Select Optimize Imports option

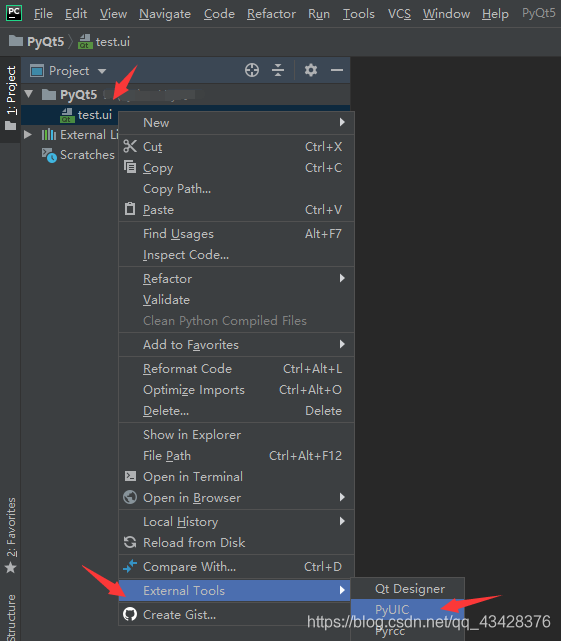pyautogui.click(x=236, y=390)
